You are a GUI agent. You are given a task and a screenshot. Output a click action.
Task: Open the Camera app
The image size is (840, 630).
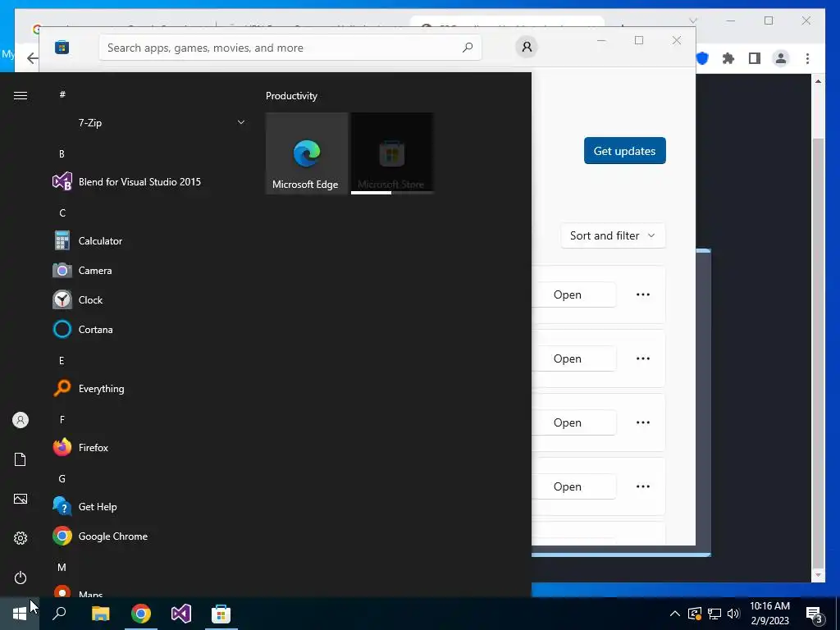(83, 271)
